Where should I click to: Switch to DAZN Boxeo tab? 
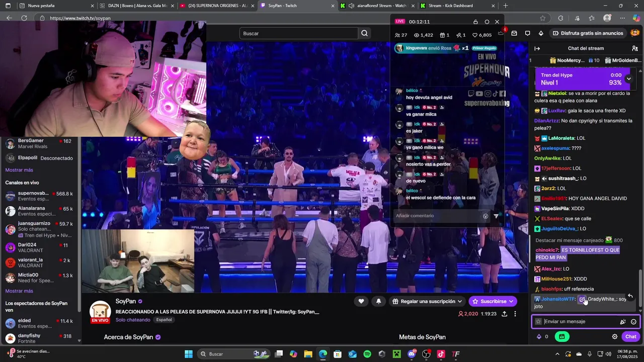(137, 6)
